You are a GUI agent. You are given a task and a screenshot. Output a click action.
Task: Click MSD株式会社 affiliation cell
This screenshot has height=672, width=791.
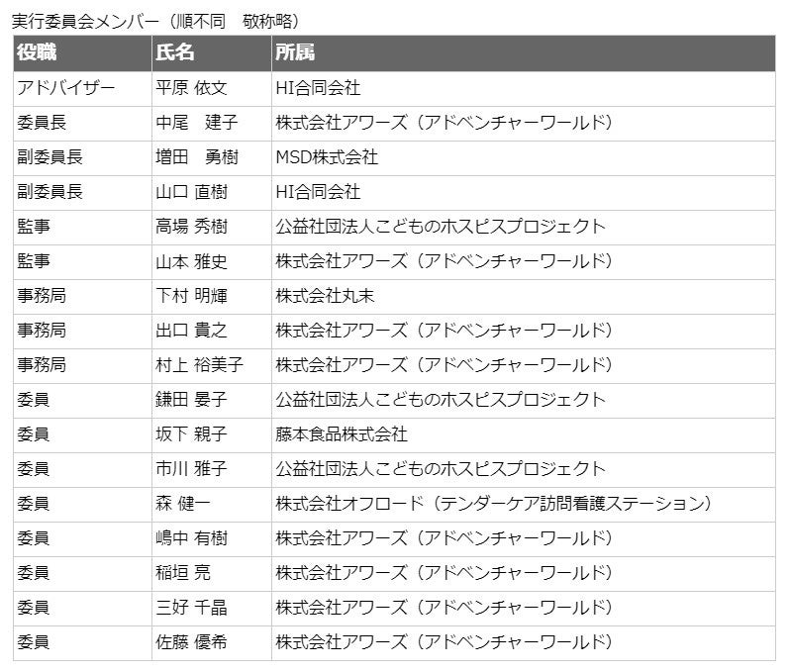coord(523,158)
